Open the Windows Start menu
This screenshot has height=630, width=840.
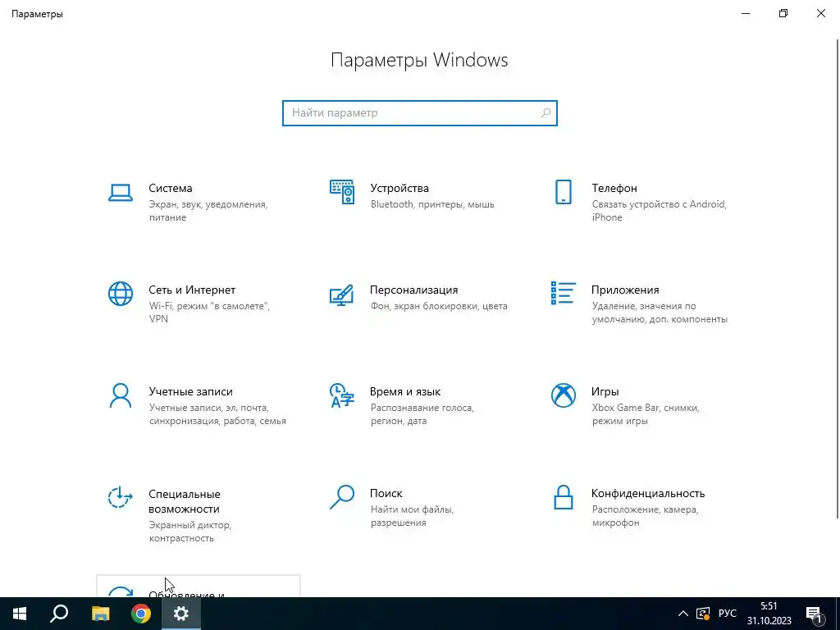coord(20,614)
